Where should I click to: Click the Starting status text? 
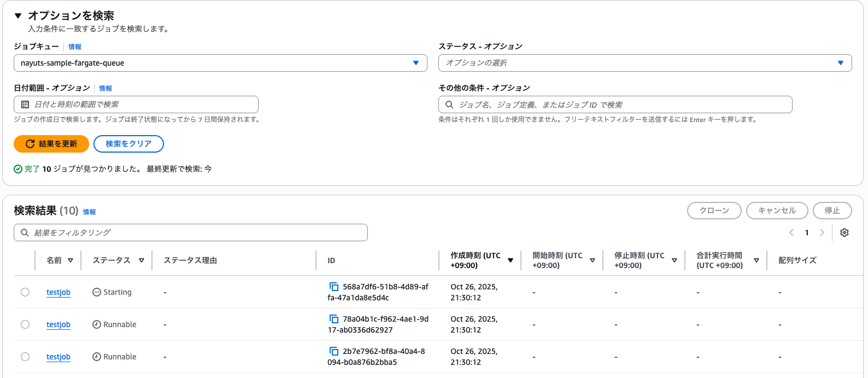118,292
